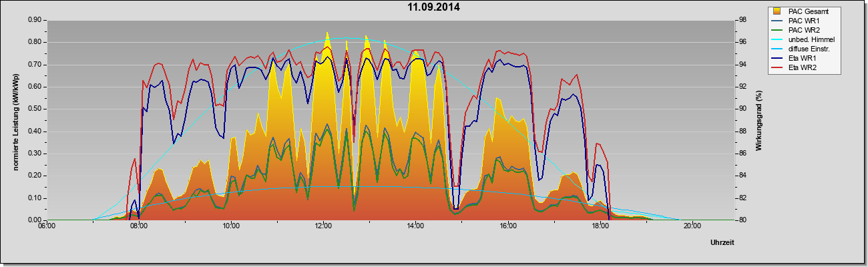Screen dimensions: 868x267
Task: Click the 06:00 time axis tick
Action: (x=47, y=226)
